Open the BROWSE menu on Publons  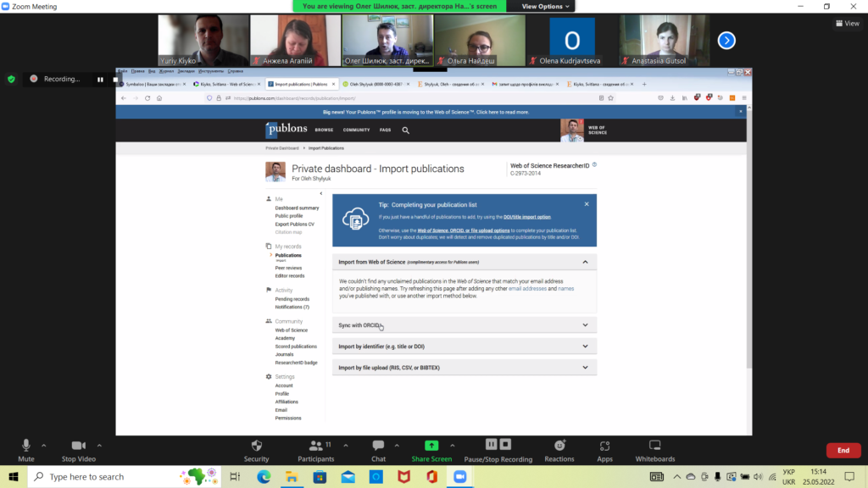click(x=324, y=130)
